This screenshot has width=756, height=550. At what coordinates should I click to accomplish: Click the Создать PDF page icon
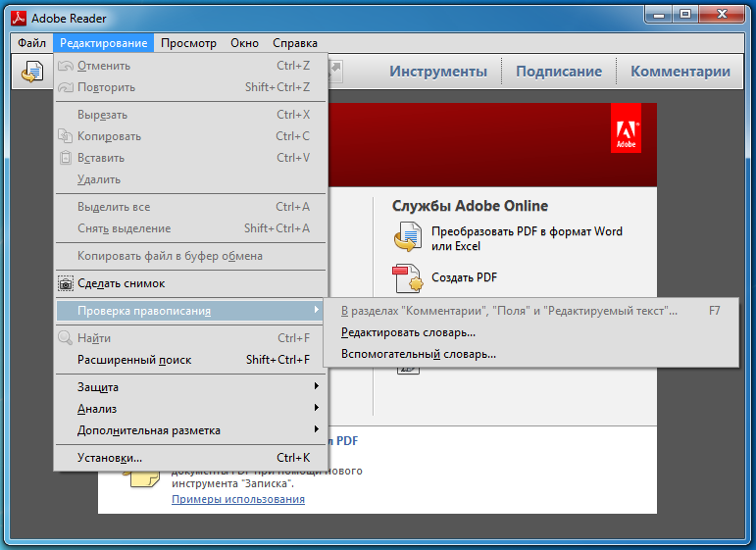click(408, 278)
